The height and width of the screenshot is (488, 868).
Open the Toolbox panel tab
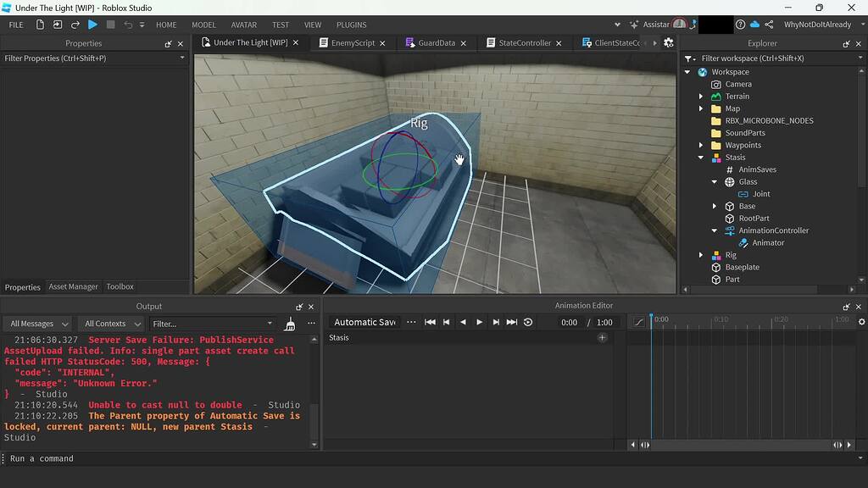pos(120,286)
